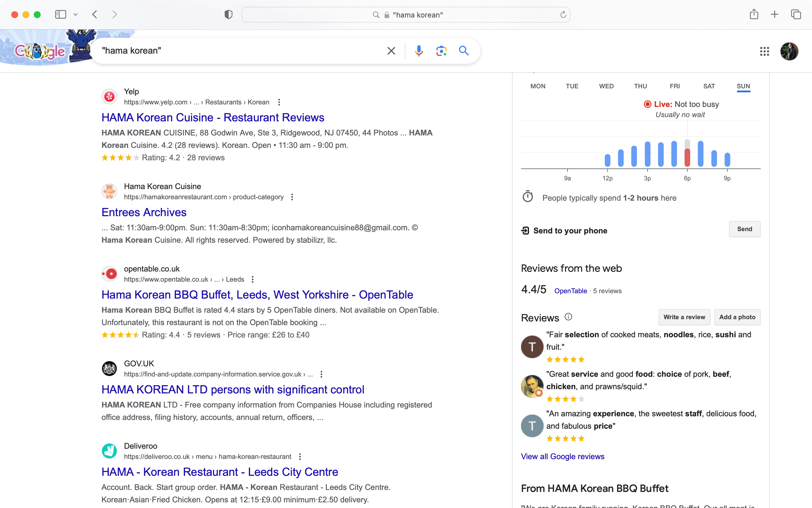812x508 pixels.
Task: Click the 3p popular times bar
Action: click(x=647, y=154)
